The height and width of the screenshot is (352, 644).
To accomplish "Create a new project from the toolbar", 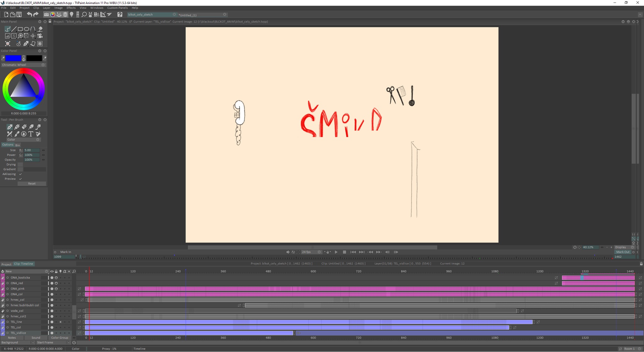I will point(6,14).
